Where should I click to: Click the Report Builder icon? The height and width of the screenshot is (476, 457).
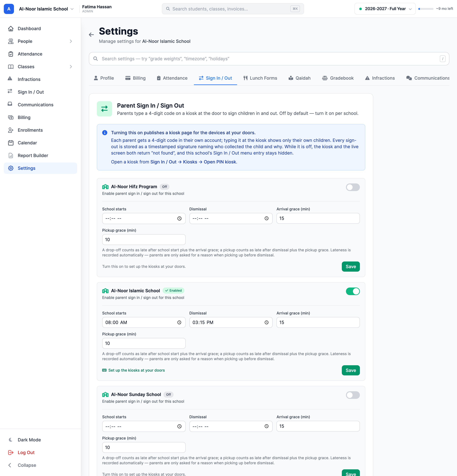click(x=11, y=155)
